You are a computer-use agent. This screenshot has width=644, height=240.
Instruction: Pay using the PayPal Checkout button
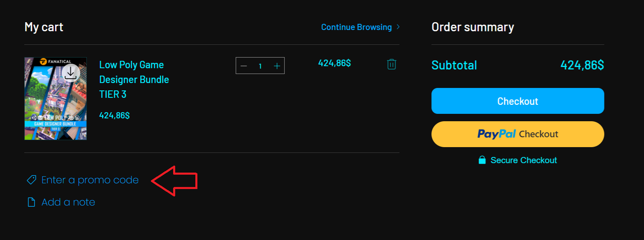(517, 134)
